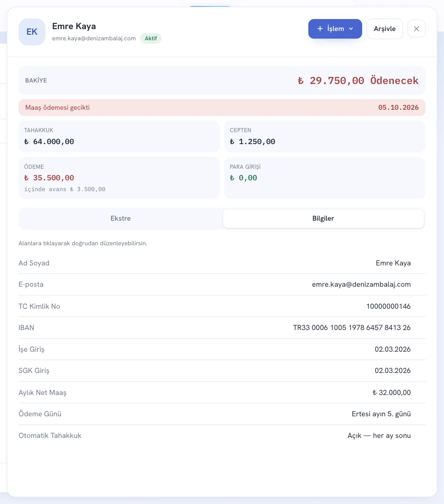Click the plus icon on İşlem button
The height and width of the screenshot is (504, 444).
(x=320, y=29)
